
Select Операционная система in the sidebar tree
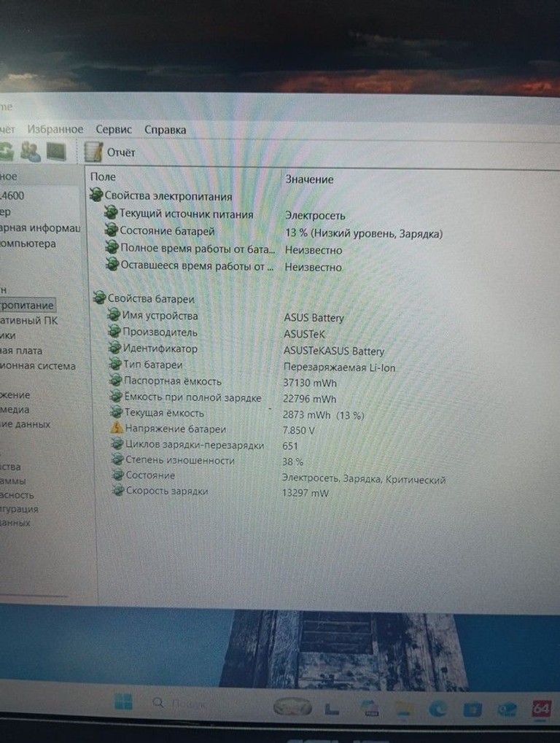(x=38, y=366)
